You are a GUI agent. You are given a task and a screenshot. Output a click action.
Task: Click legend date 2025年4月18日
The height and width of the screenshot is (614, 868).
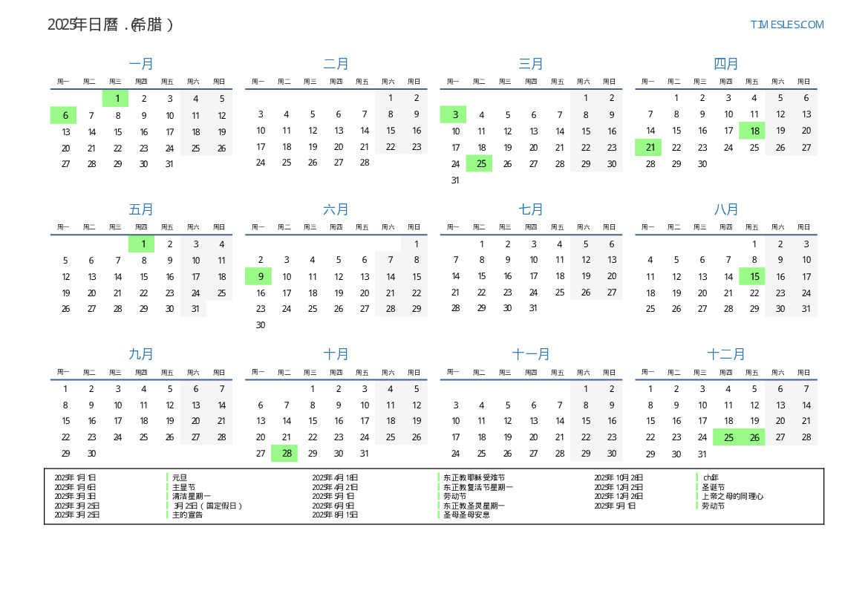[335, 477]
